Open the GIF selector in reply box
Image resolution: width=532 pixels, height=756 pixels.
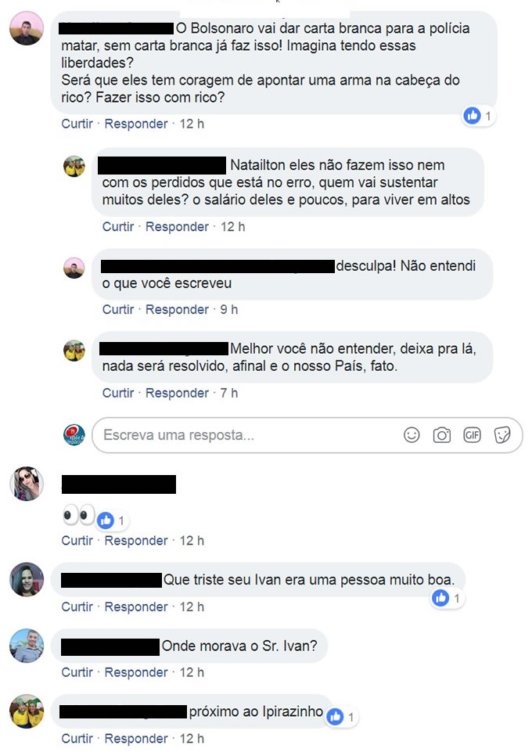[x=472, y=435]
